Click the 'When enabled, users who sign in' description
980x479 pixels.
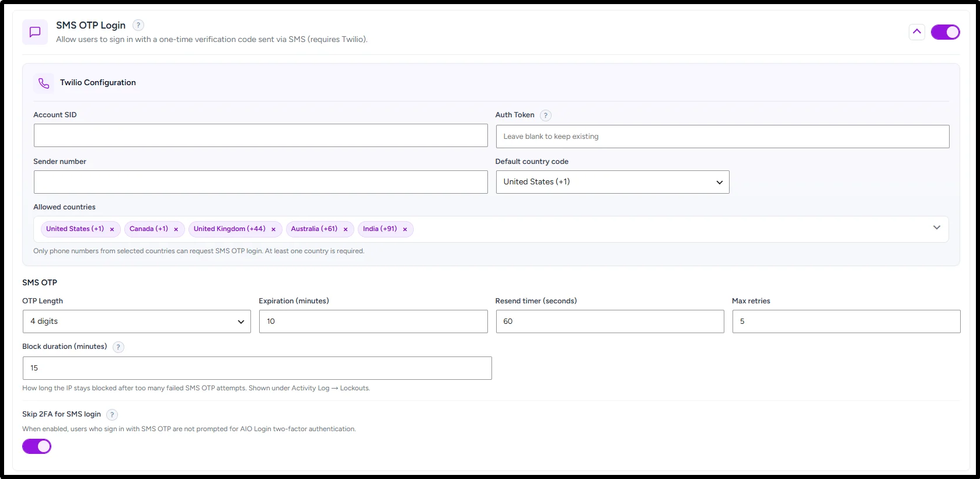[x=189, y=429]
